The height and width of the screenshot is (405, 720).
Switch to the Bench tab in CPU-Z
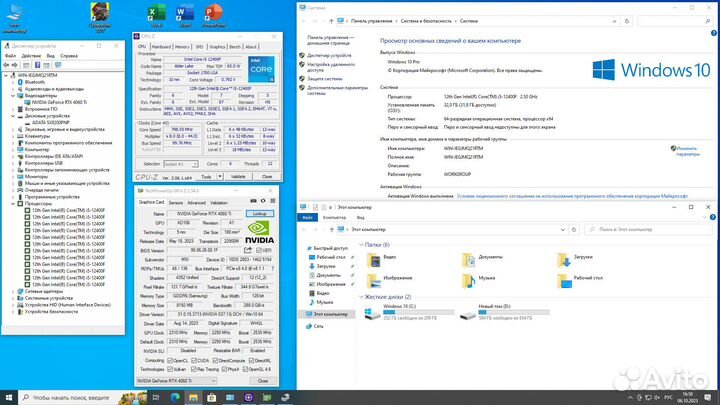235,47
